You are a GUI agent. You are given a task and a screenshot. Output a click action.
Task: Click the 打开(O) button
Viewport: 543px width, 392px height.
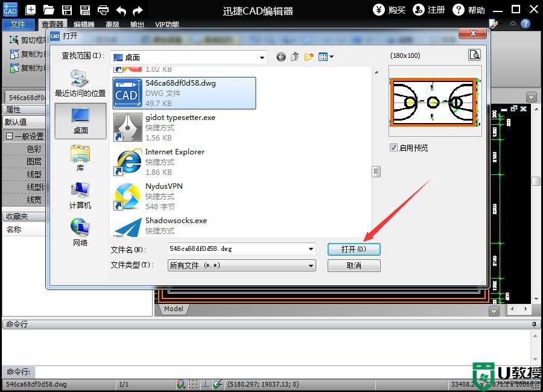[x=354, y=249]
